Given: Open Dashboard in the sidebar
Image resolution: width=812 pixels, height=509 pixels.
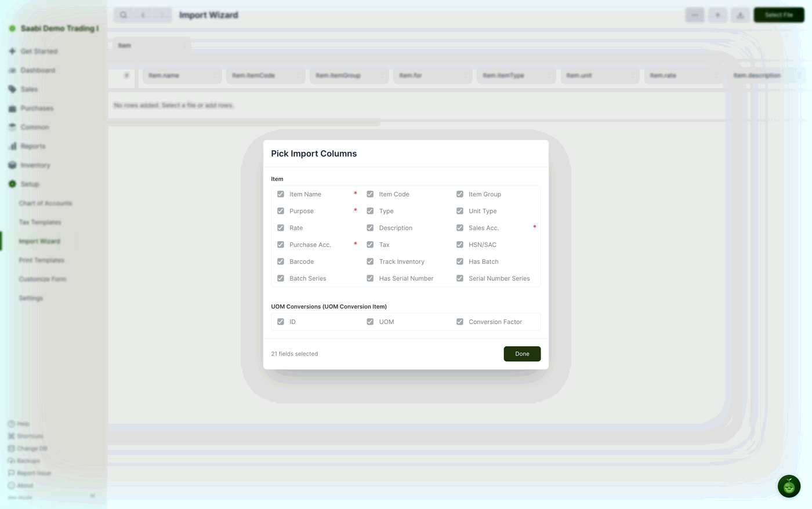Looking at the screenshot, I should (x=38, y=70).
